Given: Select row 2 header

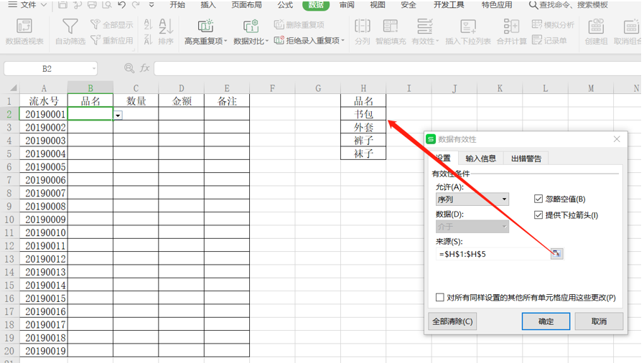Looking at the screenshot, I should point(9,114).
